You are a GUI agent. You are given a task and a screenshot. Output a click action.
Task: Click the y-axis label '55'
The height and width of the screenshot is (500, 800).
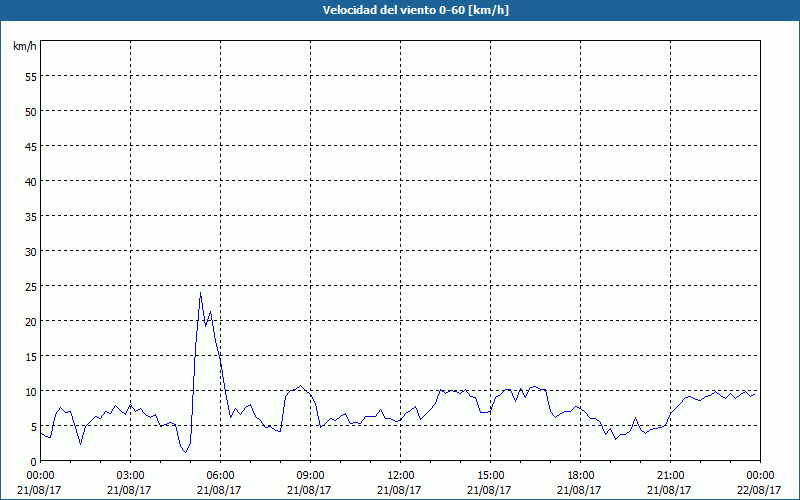point(31,77)
